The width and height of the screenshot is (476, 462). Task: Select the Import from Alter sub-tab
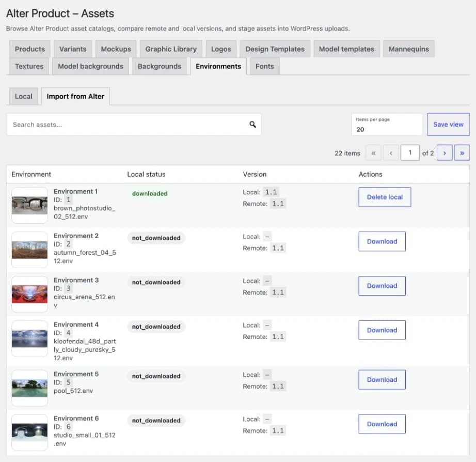75,96
